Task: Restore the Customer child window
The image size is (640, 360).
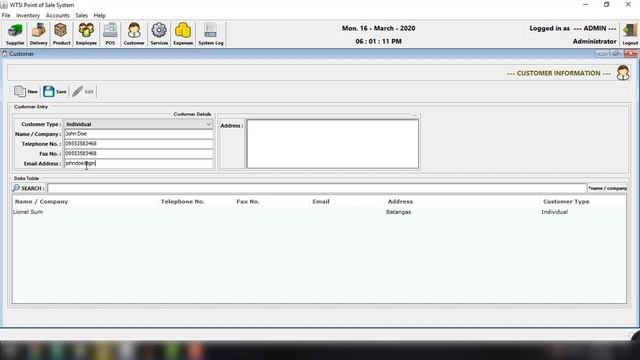Action: (616, 53)
